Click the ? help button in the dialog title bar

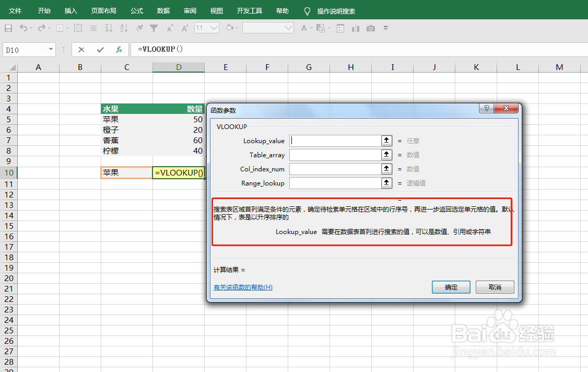[486, 109]
